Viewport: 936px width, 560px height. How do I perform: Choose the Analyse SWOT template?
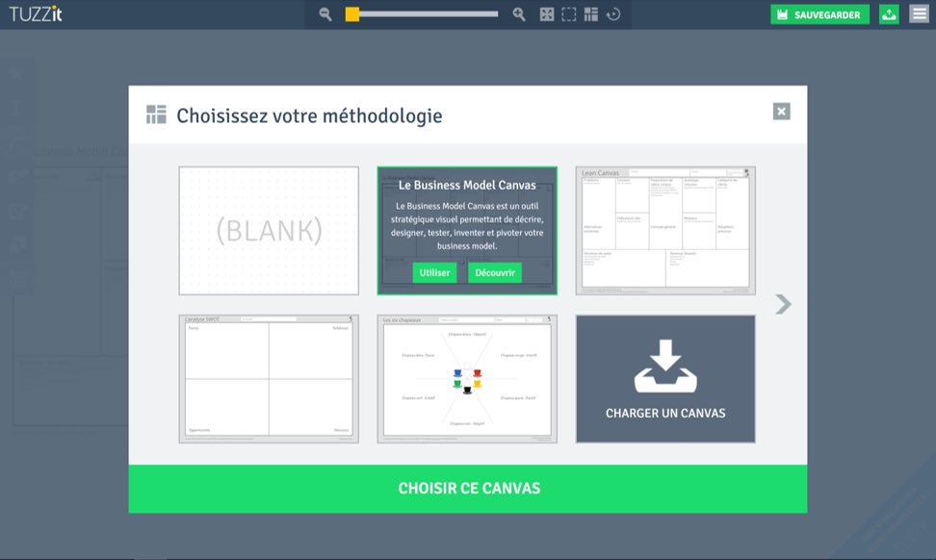point(270,378)
